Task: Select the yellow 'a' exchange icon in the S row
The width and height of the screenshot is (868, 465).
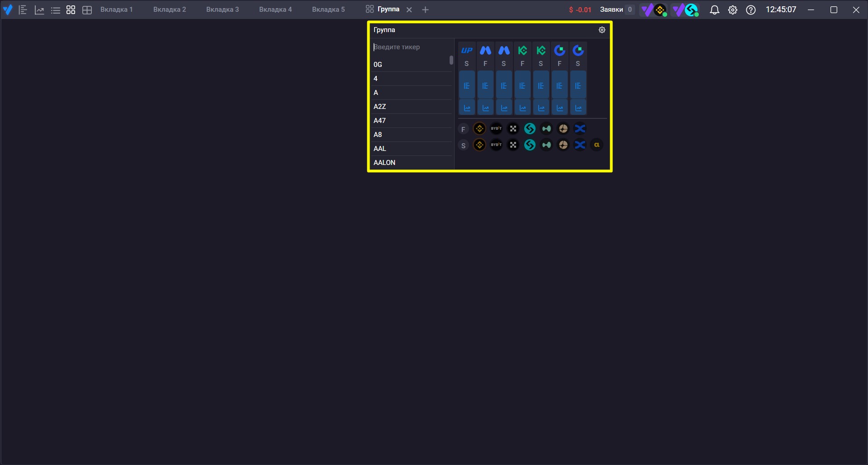Action: 597,145
